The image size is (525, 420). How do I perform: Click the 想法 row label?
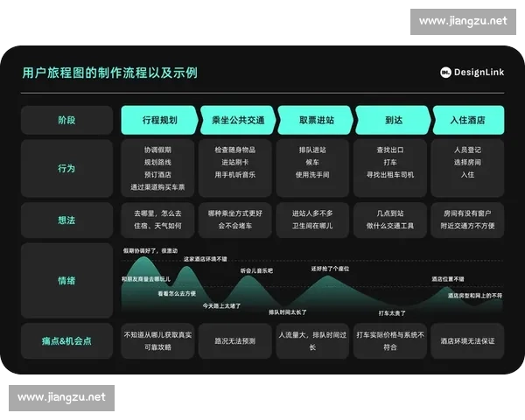(x=66, y=220)
